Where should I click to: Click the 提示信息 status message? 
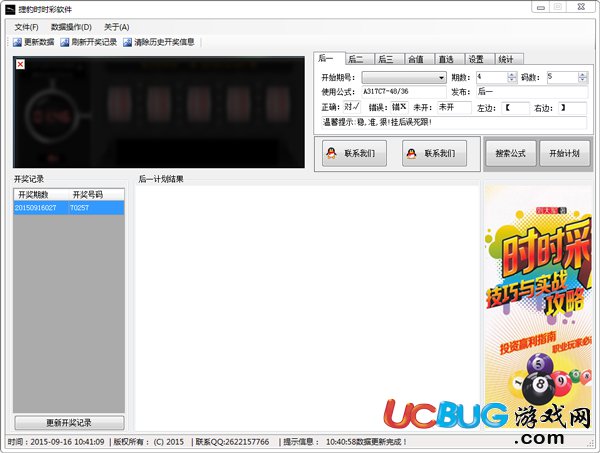click(x=345, y=442)
